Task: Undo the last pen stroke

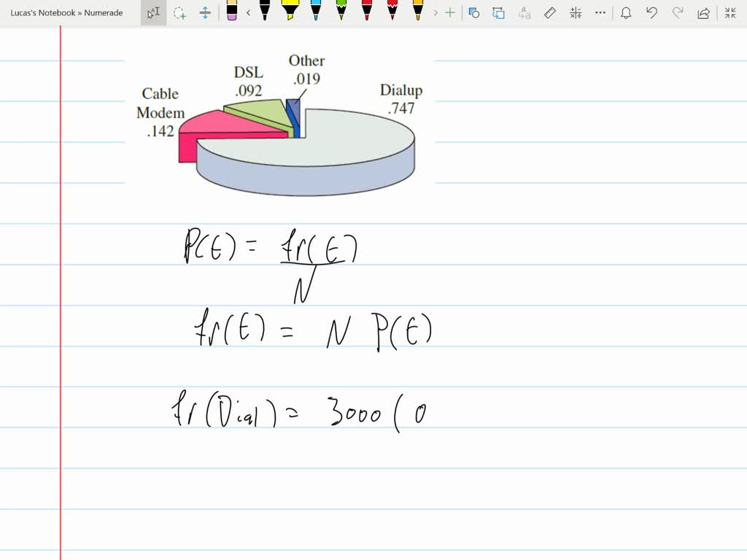Action: click(651, 12)
